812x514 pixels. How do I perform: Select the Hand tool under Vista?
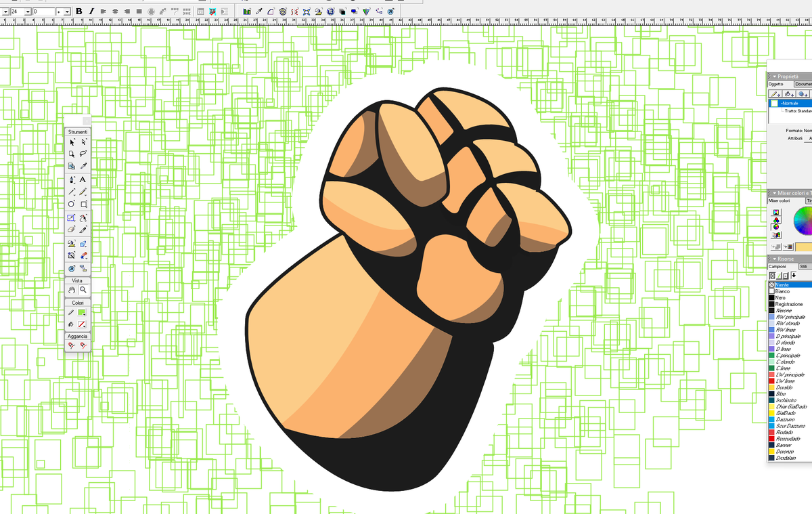coord(72,290)
